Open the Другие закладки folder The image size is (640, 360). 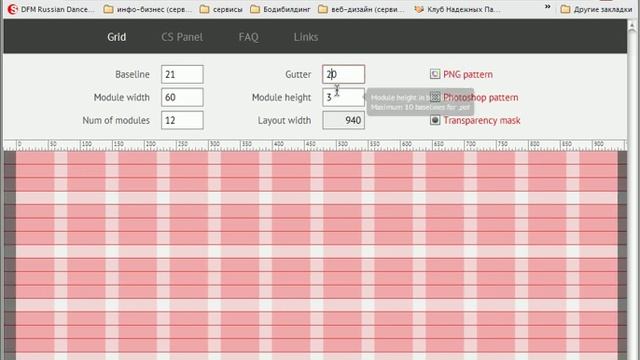(596, 9)
